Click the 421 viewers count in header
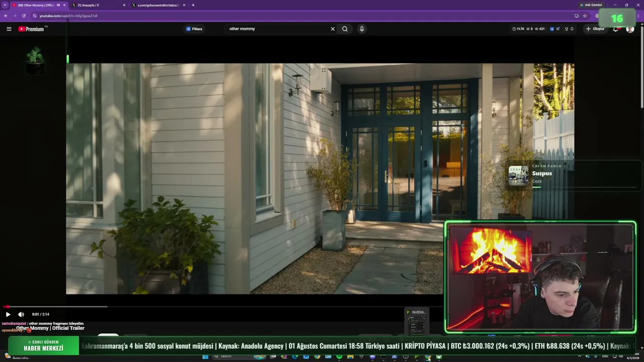Viewport: 644px width, 362px height. pyautogui.click(x=539, y=29)
